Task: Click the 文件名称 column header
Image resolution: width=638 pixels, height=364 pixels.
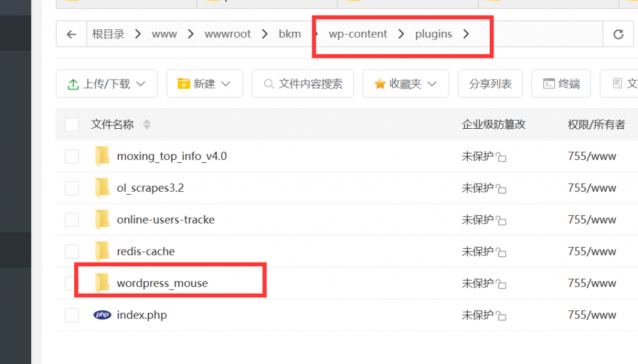Action: (x=112, y=124)
